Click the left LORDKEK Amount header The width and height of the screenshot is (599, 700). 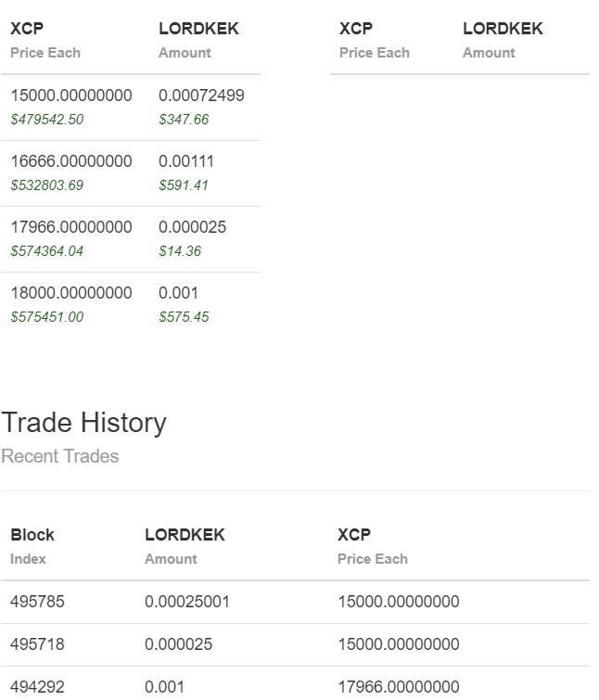(x=198, y=40)
